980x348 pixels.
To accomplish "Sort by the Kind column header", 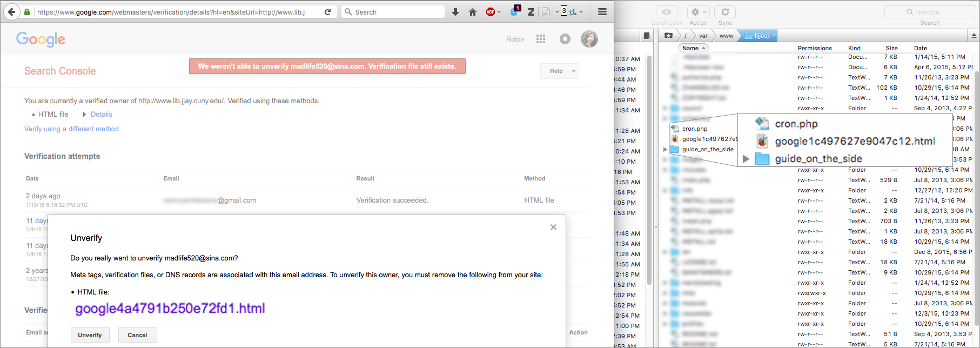I will [855, 48].
